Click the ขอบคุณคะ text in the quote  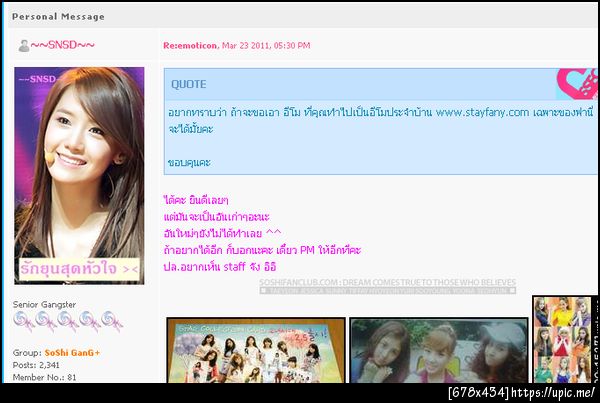click(189, 163)
